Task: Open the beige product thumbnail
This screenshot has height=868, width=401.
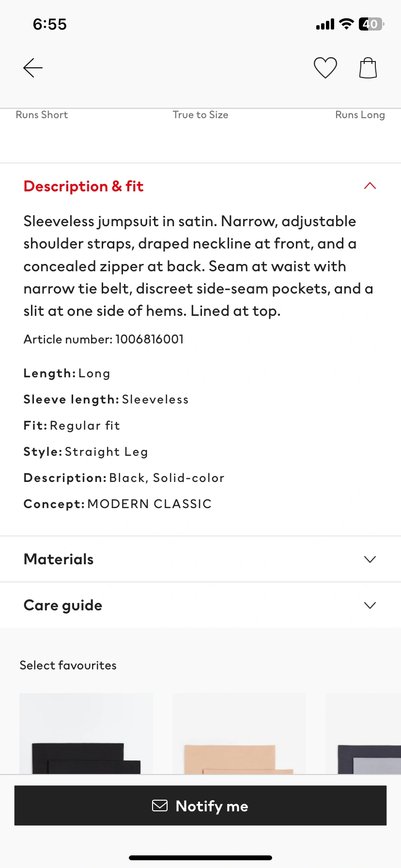Action: 239,734
